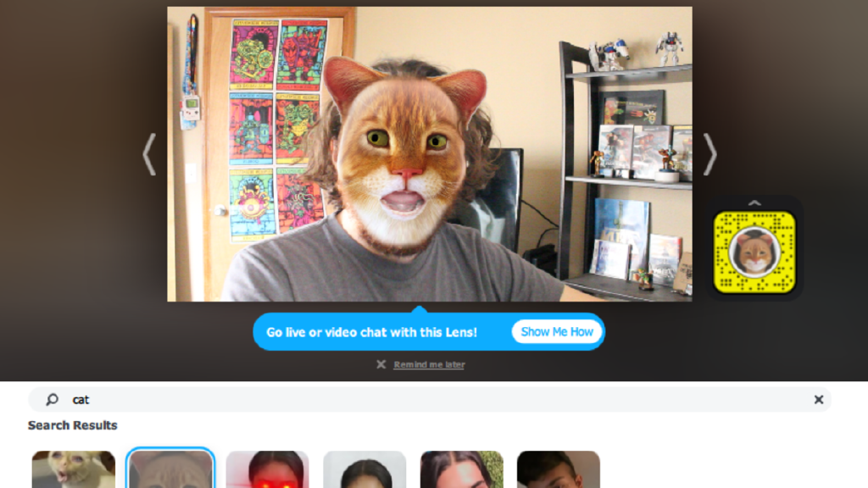Click Show Me How button
The height and width of the screenshot is (488, 868).
557,332
